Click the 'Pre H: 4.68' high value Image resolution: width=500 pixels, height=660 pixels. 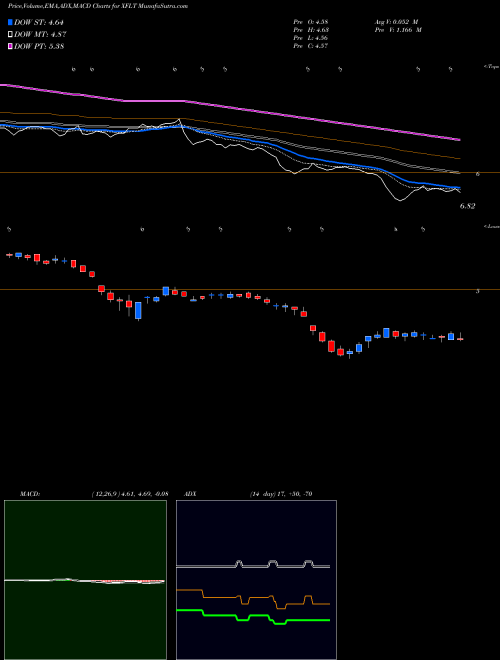tap(311, 30)
